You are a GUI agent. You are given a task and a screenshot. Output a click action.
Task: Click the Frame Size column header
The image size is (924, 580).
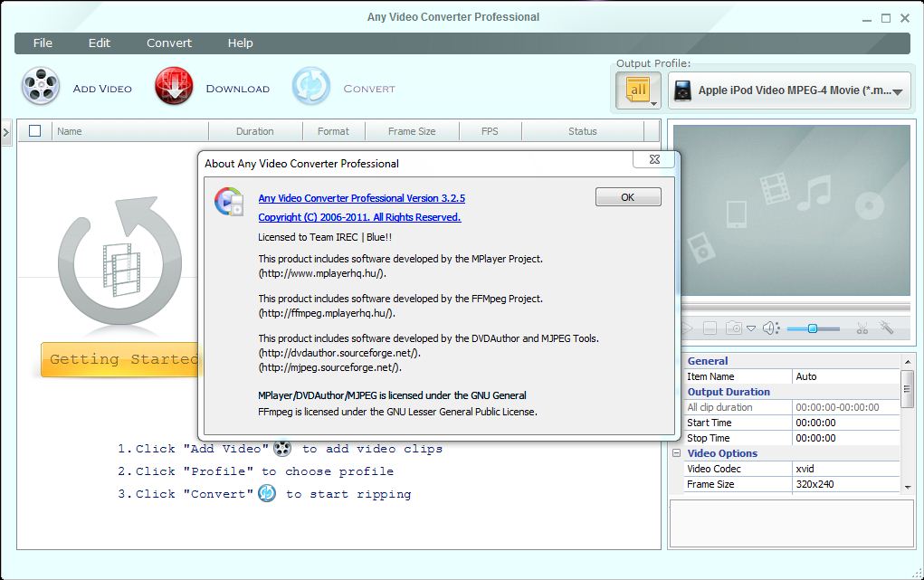click(412, 131)
